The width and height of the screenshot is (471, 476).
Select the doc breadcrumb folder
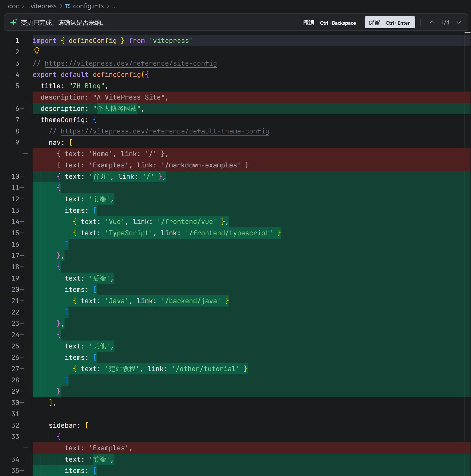pyautogui.click(x=13, y=6)
